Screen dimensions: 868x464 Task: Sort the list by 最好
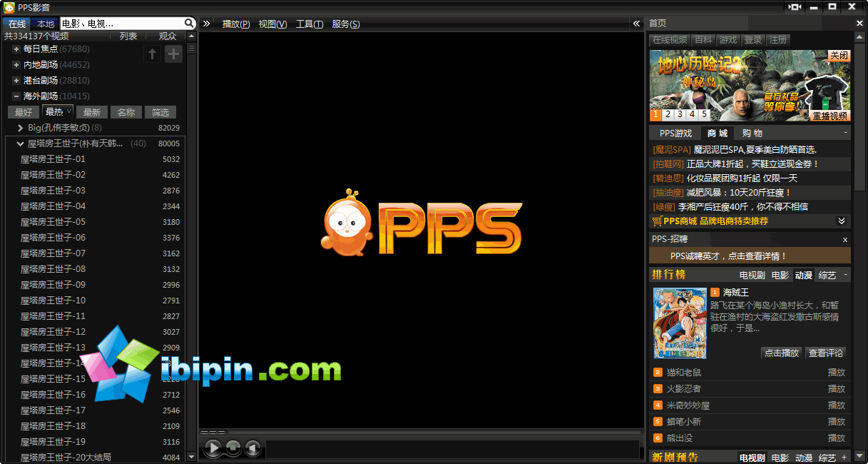point(24,112)
